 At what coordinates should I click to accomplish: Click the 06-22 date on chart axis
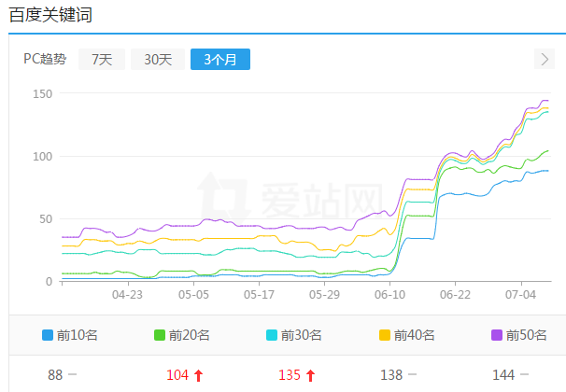[x=455, y=294]
